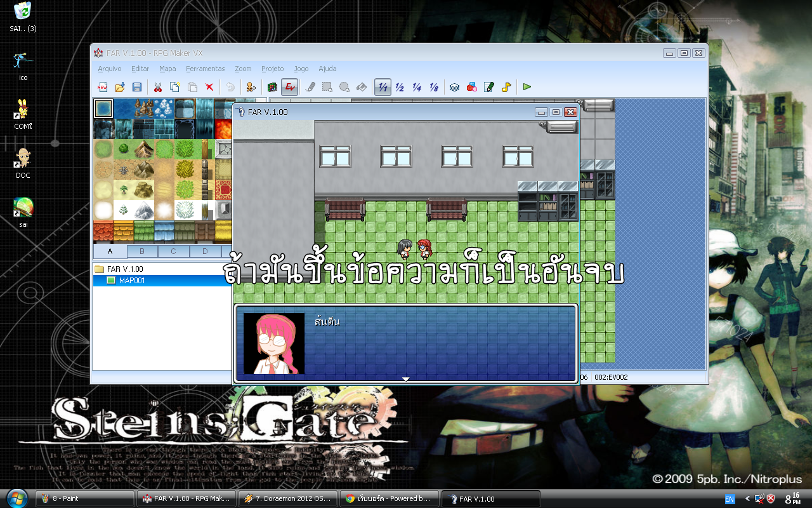Pick the selected water tile in palette
This screenshot has width=812, height=508.
103,109
